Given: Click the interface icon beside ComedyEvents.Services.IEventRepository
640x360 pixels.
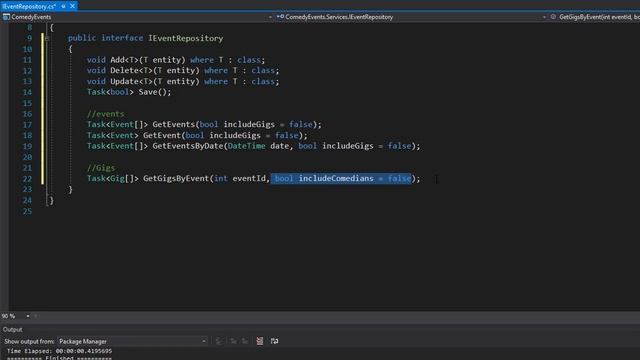Looking at the screenshot, I should (280, 17).
